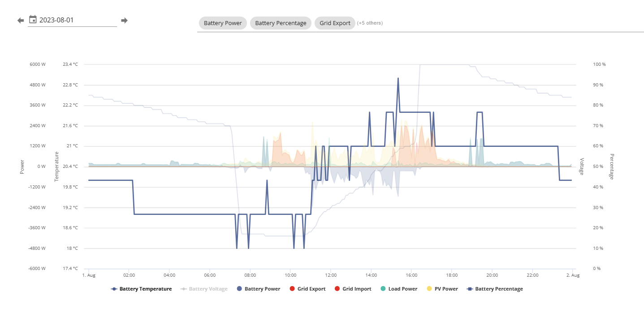
Task: Open the calendar date picker icon
Action: 33,19
